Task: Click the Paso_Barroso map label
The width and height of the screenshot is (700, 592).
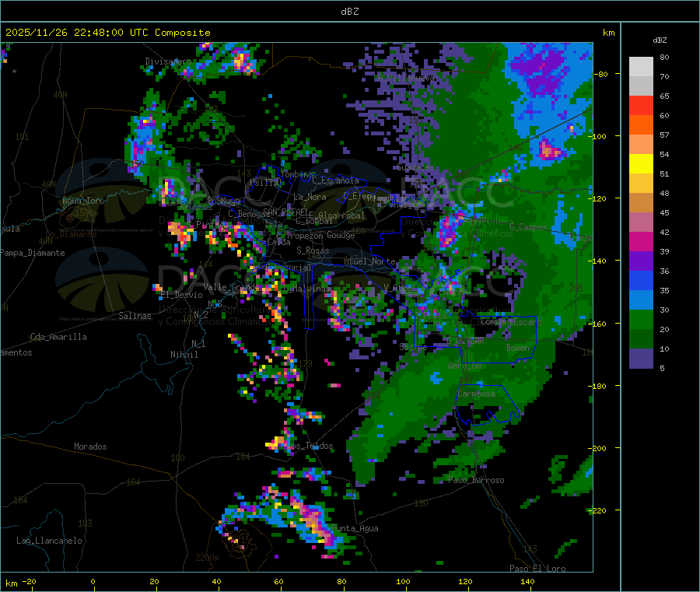Action: pos(476,481)
